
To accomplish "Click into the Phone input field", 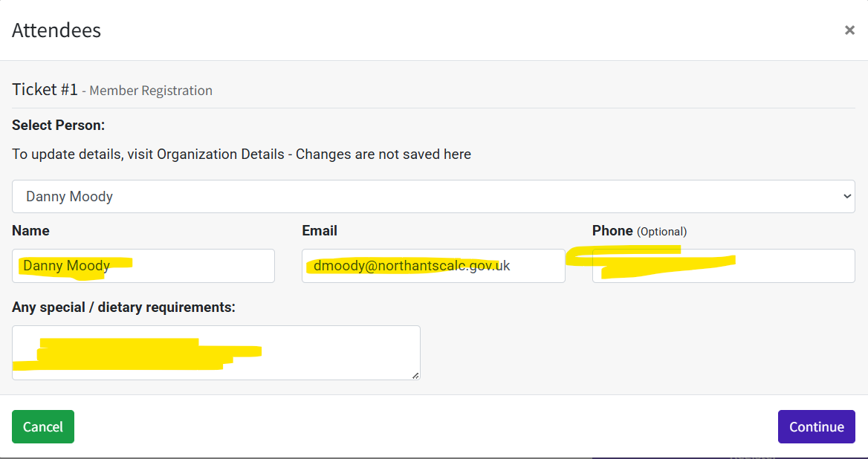I will click(x=724, y=266).
